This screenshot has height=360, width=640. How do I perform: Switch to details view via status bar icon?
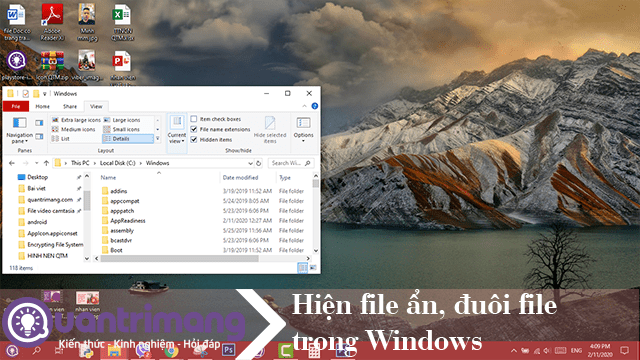click(x=302, y=268)
